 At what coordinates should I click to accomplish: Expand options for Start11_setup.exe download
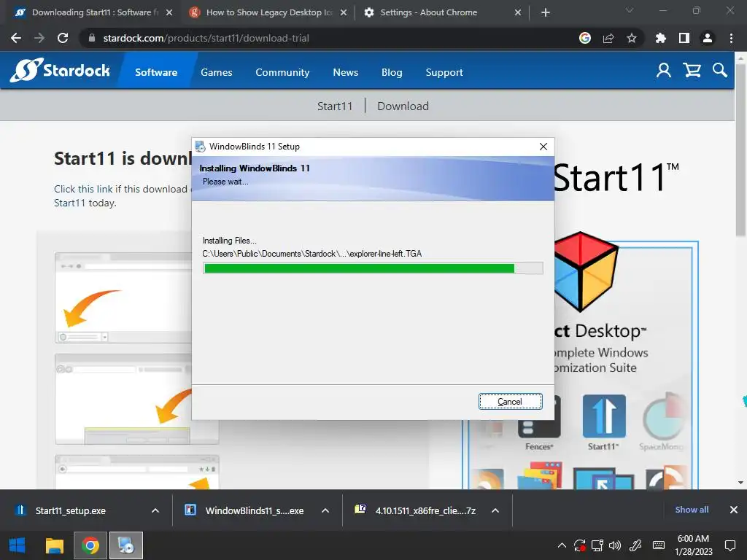[155, 510]
